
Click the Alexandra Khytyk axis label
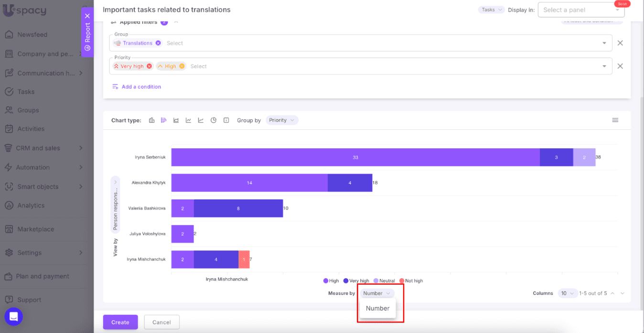149,182
